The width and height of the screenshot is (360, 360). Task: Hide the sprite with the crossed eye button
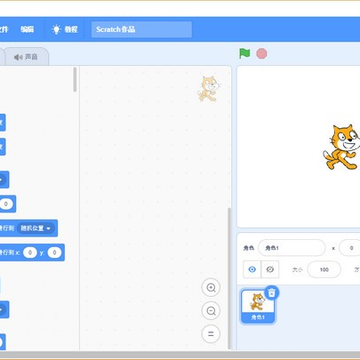270,269
